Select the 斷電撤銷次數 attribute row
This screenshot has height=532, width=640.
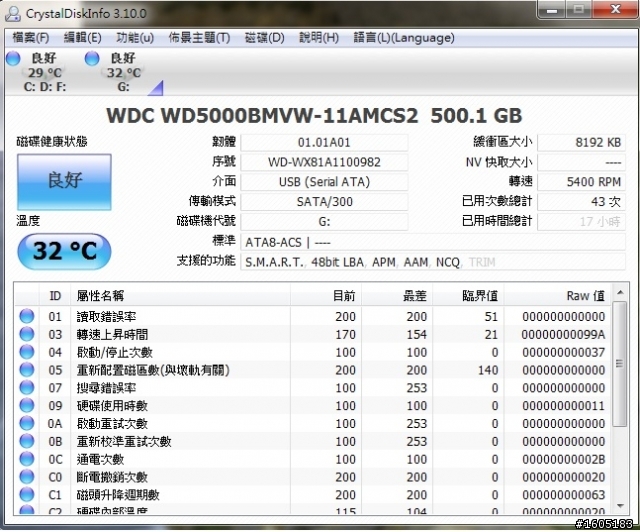click(x=313, y=477)
